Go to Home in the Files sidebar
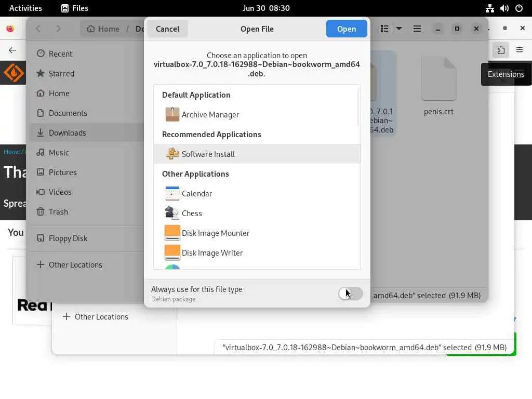Viewport: 532px width, 399px height. click(87, 94)
